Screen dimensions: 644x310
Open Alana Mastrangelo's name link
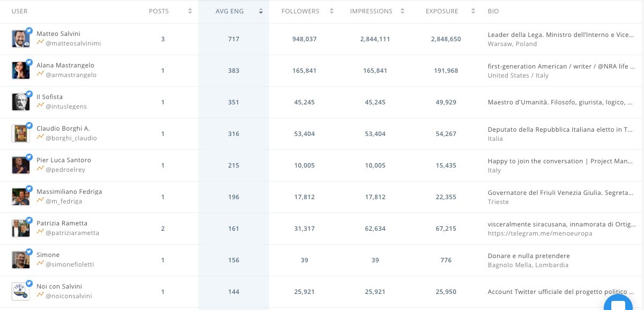coord(65,65)
